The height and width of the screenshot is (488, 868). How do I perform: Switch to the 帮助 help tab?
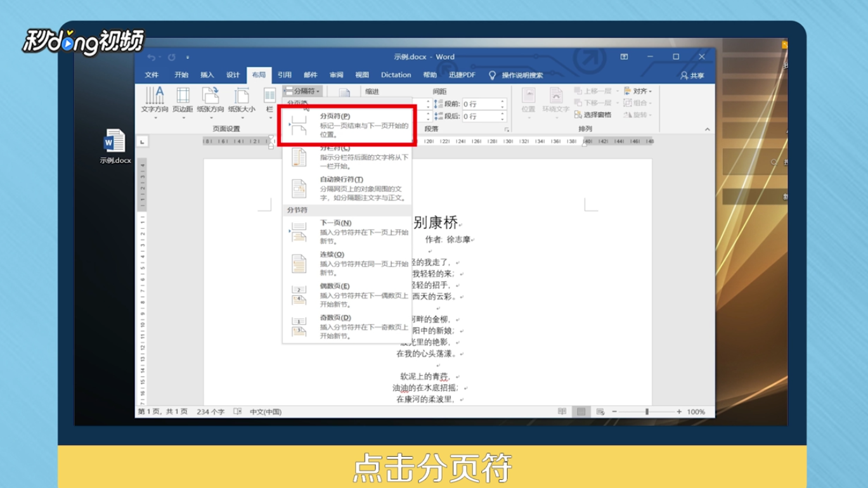pos(430,75)
